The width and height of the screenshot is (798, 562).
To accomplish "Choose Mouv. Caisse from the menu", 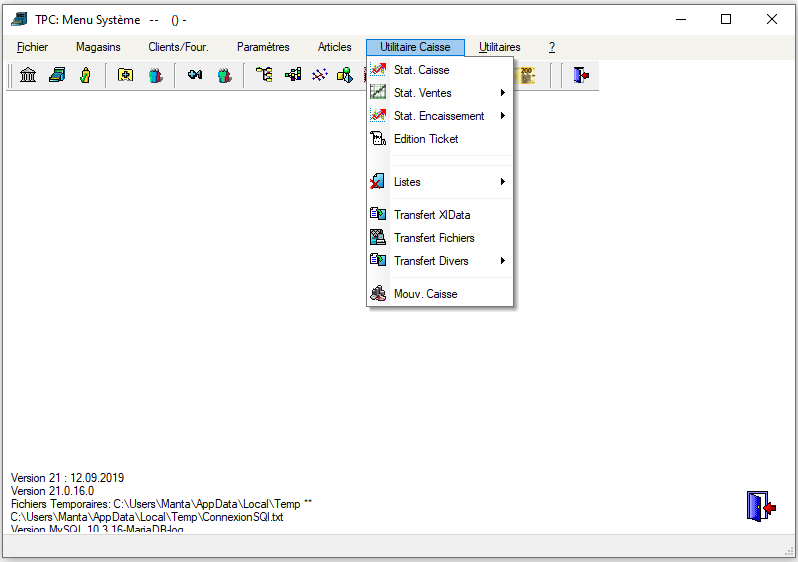I will (x=440, y=294).
